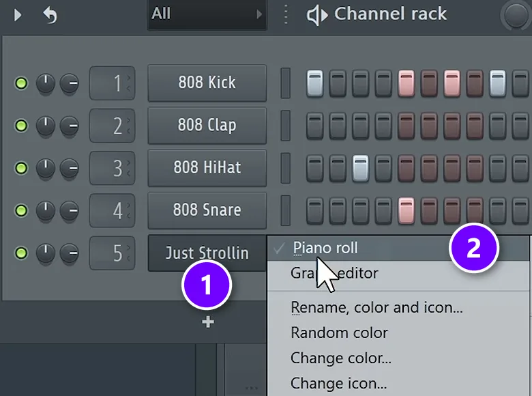This screenshot has width=532, height=396.
Task: Select Change icon… menu entry
Action: 398,384
